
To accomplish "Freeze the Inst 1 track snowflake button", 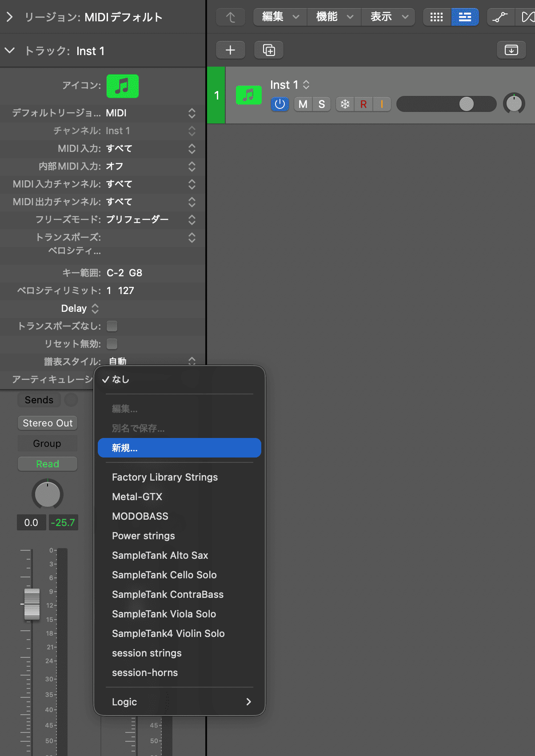I will click(345, 104).
